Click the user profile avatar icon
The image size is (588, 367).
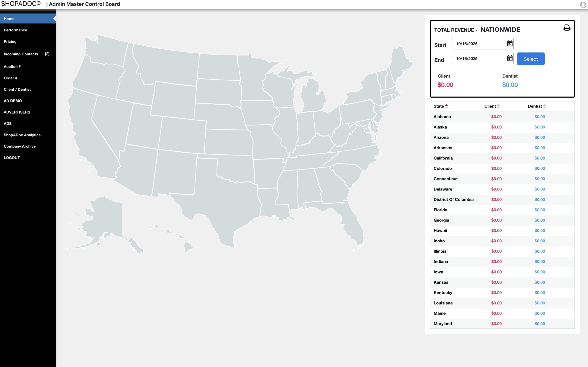coord(583,5)
